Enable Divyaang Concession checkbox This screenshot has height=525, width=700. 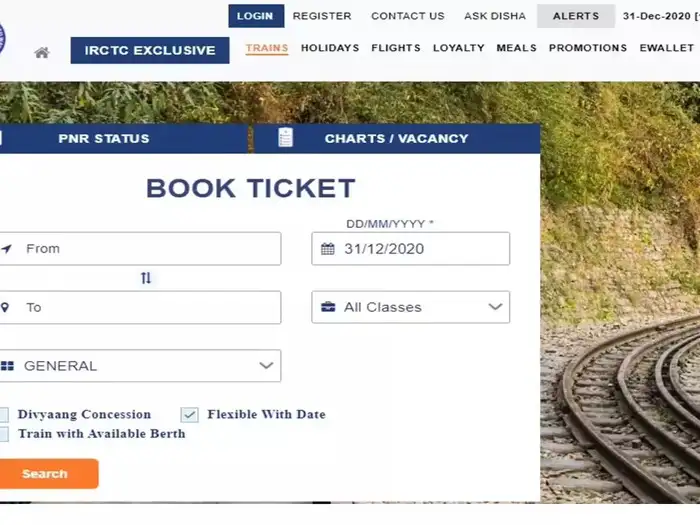pyautogui.click(x=3, y=414)
